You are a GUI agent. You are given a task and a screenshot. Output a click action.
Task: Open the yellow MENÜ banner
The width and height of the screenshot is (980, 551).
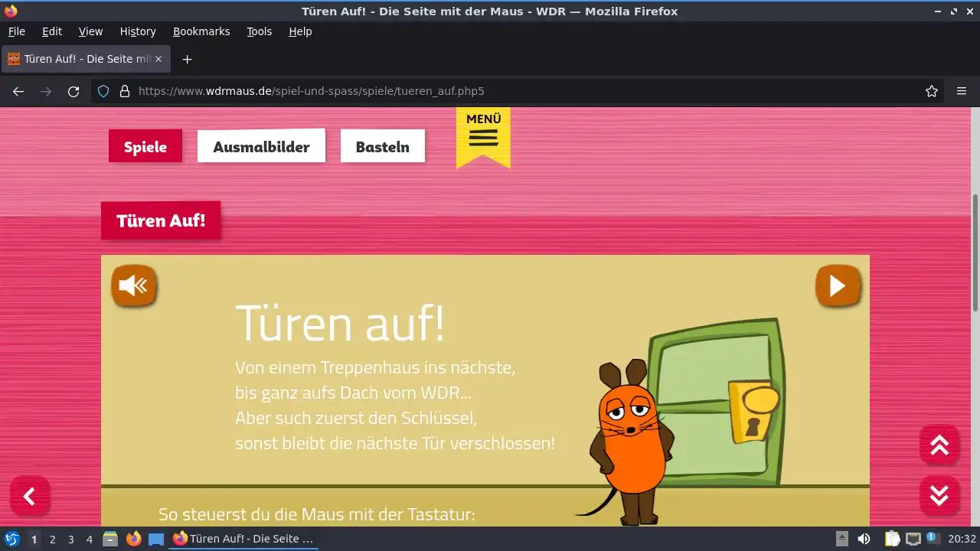pyautogui.click(x=483, y=136)
